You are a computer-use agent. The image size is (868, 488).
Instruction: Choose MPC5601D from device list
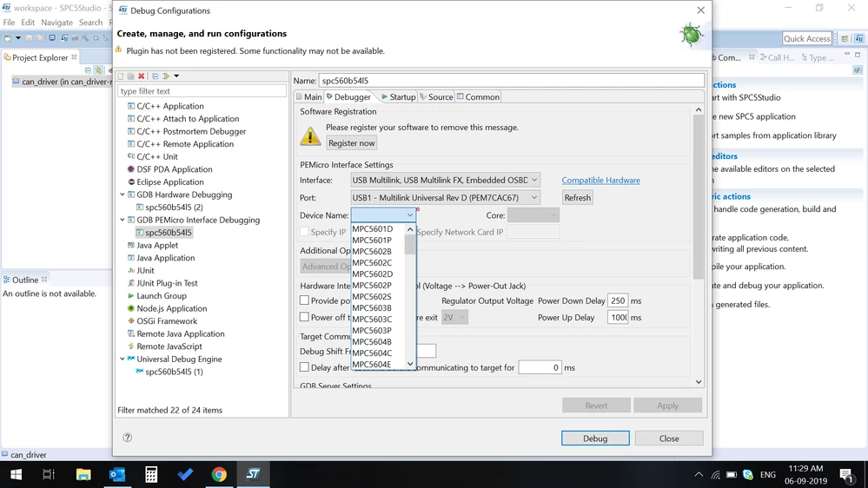373,229
